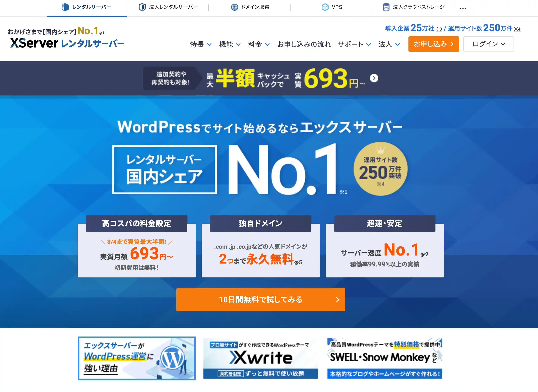Click the XServer レンタルサーバー logo
Image resolution: width=538 pixels, height=392 pixels.
[67, 43]
